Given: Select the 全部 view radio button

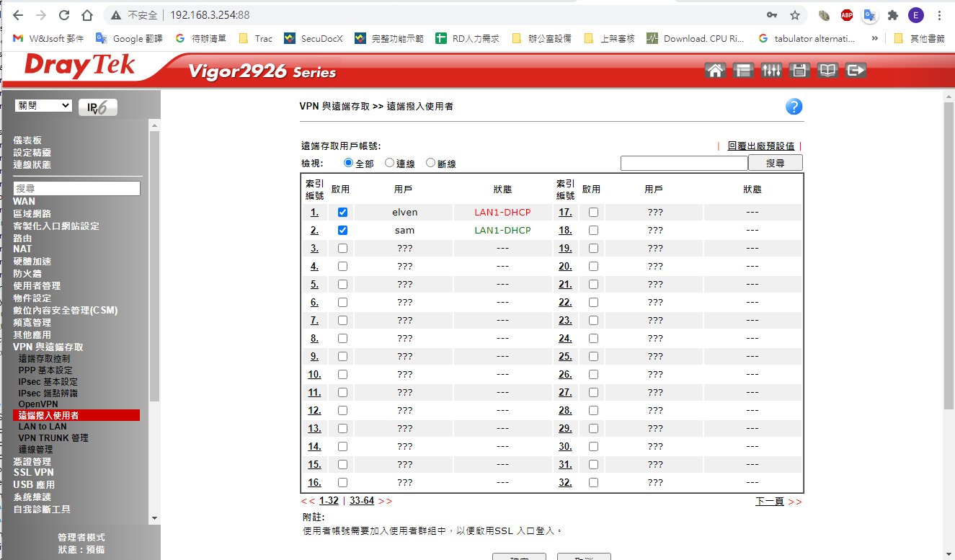Looking at the screenshot, I should 349,163.
